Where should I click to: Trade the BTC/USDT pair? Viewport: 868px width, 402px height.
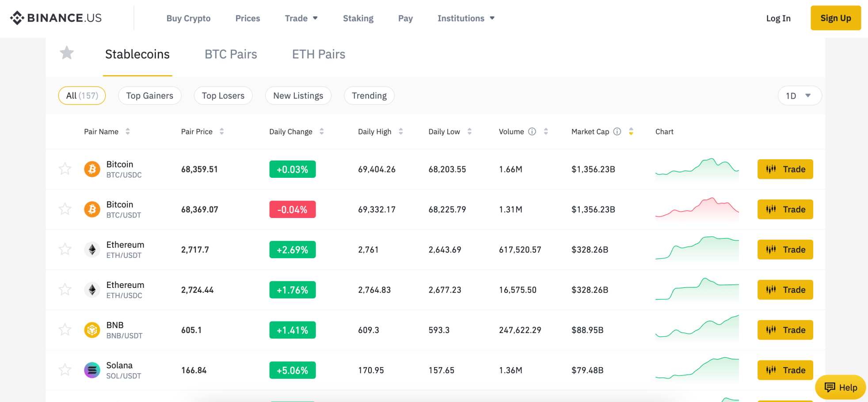point(785,209)
